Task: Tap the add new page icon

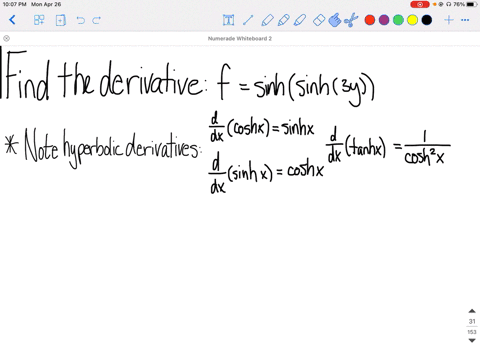Action: point(60,20)
